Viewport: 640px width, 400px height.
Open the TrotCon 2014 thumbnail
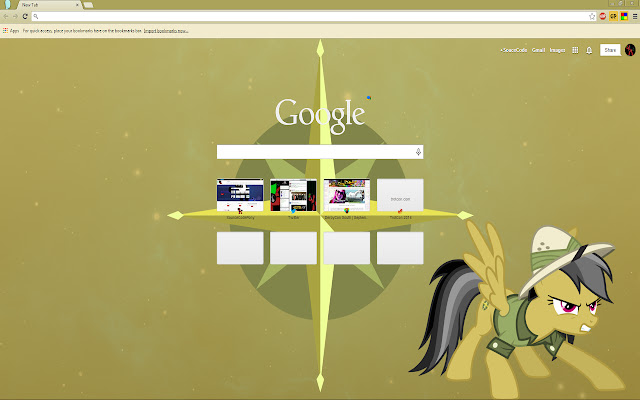point(400,195)
